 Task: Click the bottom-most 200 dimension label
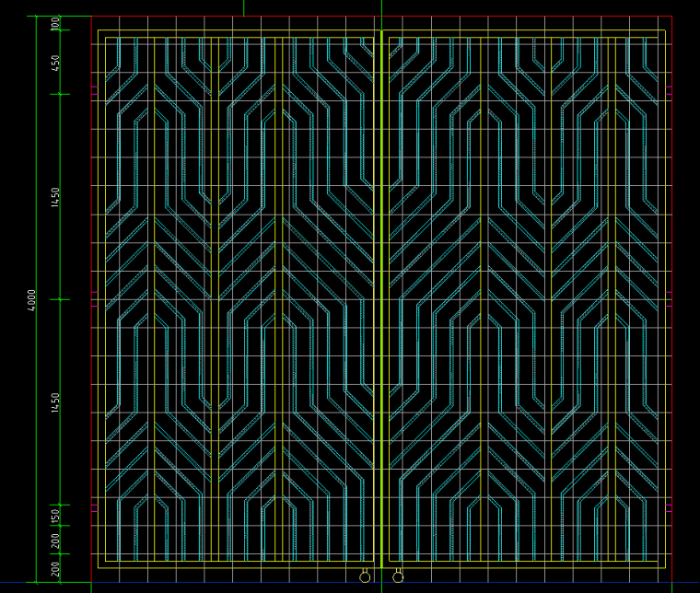pos(56,569)
